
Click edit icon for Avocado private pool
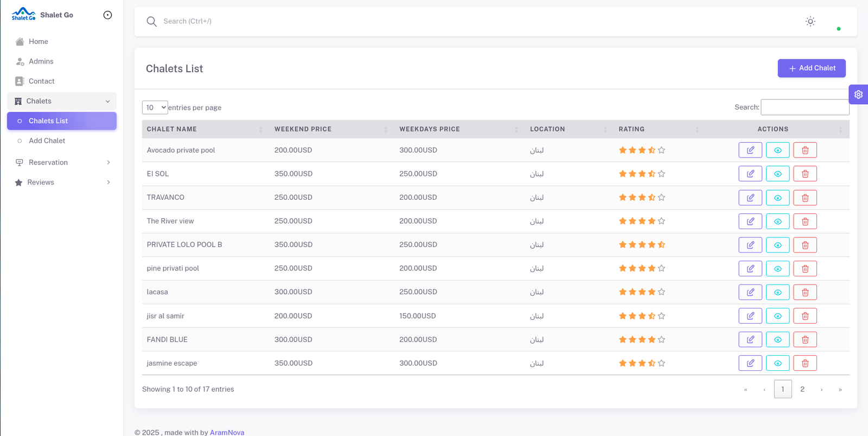coord(750,150)
